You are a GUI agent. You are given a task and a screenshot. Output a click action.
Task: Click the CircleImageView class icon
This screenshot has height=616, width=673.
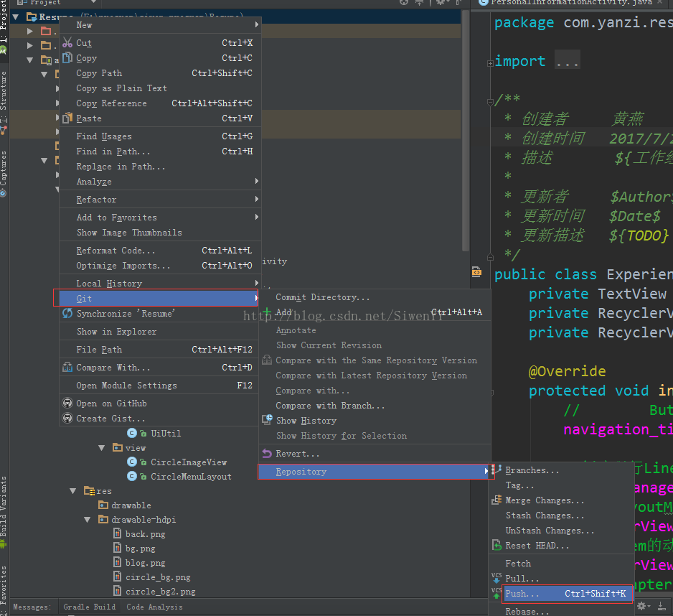tap(132, 462)
